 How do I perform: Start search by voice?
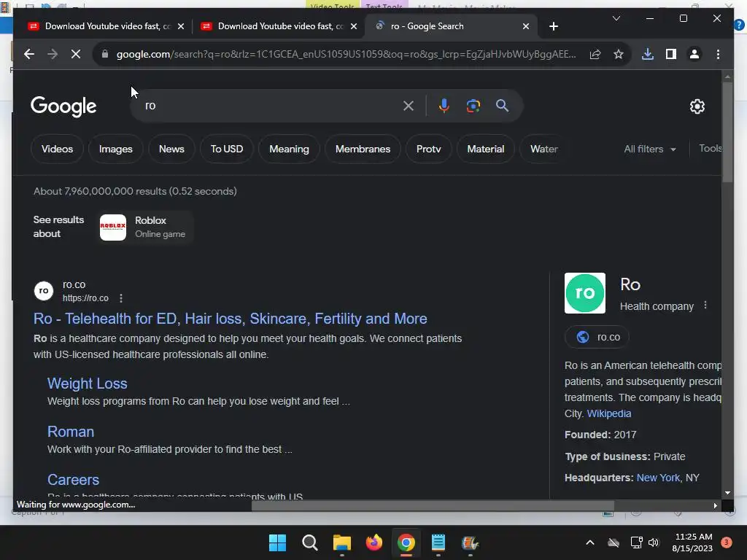click(444, 106)
